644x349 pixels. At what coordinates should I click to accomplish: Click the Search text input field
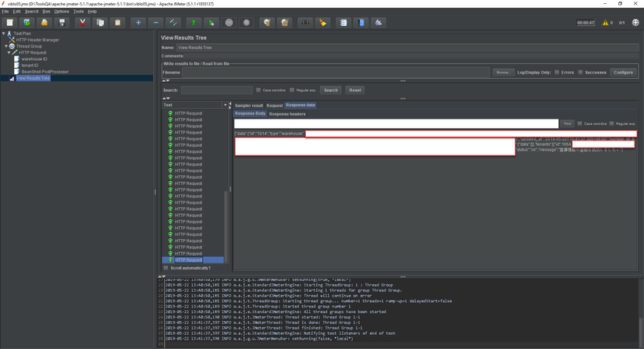pyautogui.click(x=216, y=91)
